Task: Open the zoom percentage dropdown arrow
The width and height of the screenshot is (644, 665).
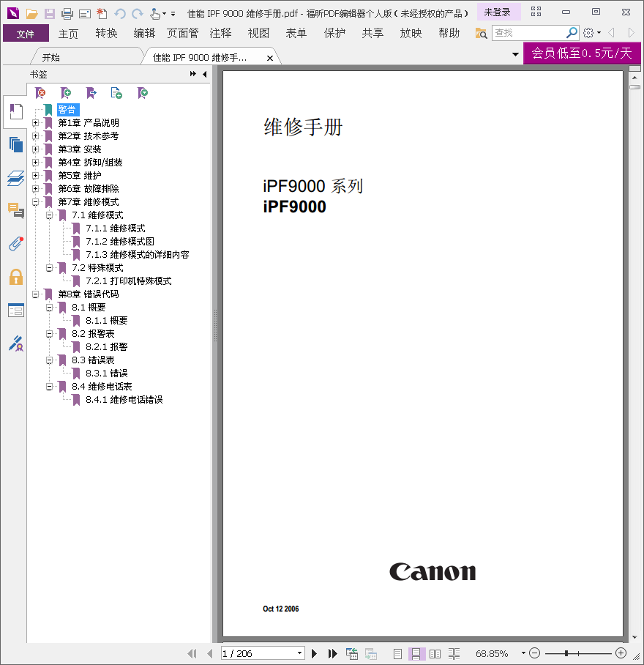Action: point(523,653)
